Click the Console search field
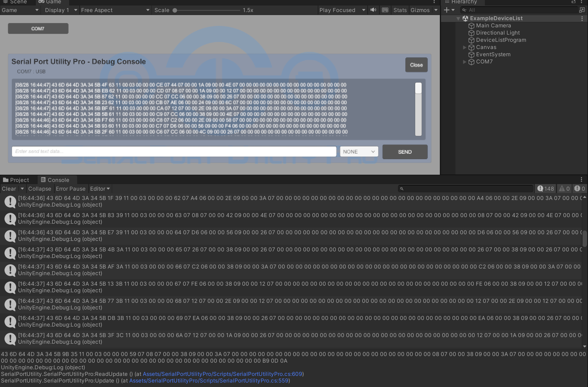Image resolution: width=588 pixels, height=387 pixels. click(465, 189)
